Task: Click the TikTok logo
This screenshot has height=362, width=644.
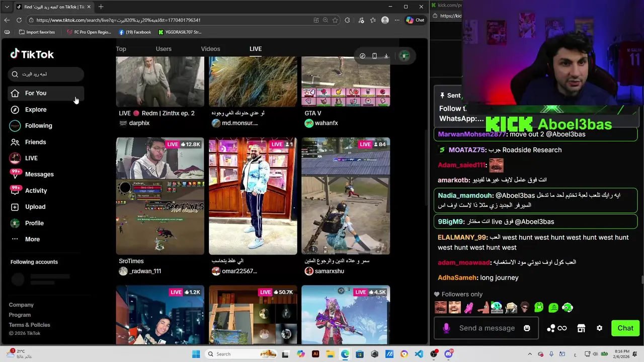Action: (32, 54)
